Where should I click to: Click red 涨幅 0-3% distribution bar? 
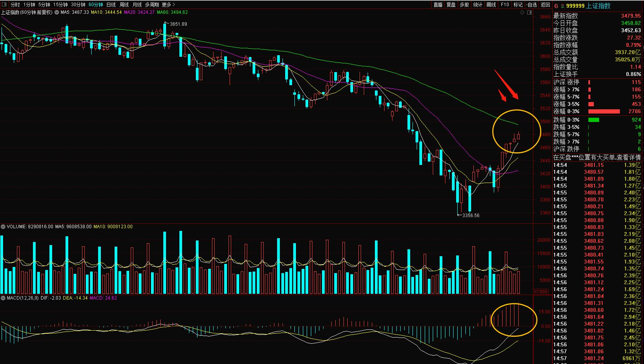[x=604, y=111]
